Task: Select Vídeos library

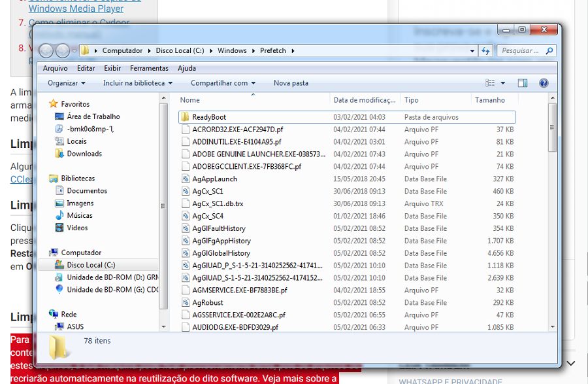Action: (x=77, y=228)
